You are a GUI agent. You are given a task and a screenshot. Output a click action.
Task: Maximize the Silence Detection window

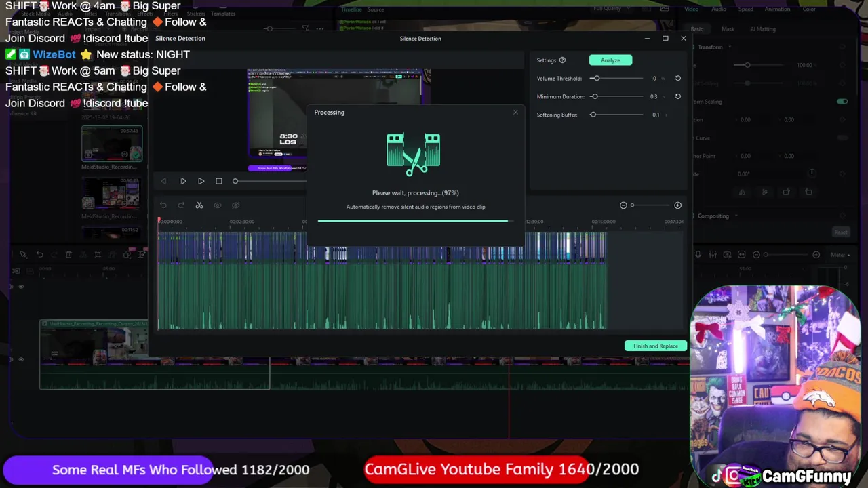(665, 38)
